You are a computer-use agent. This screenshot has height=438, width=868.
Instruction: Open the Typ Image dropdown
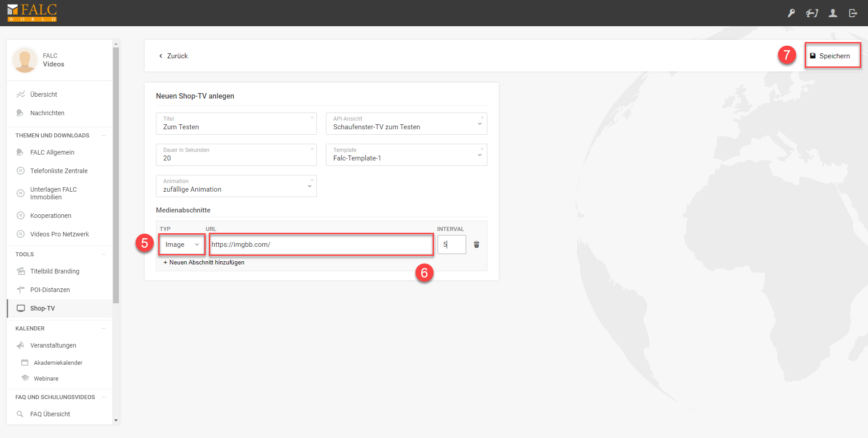pos(182,245)
